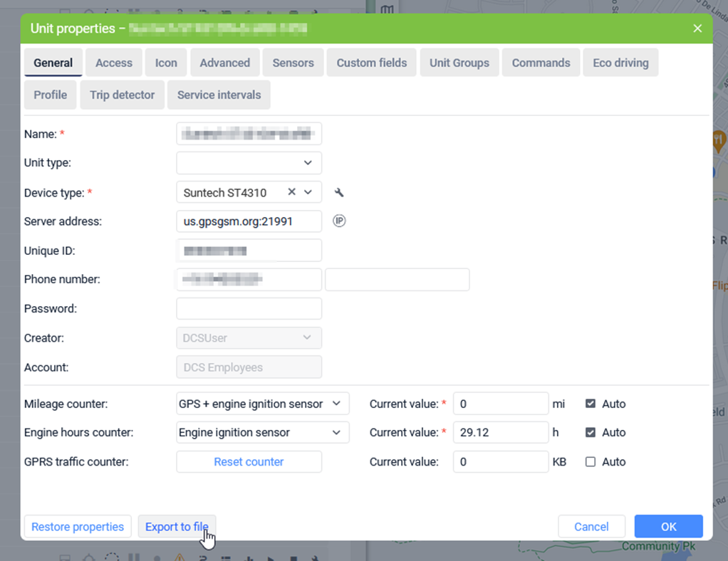Clear the Suntech ST4310 device type

point(291,192)
